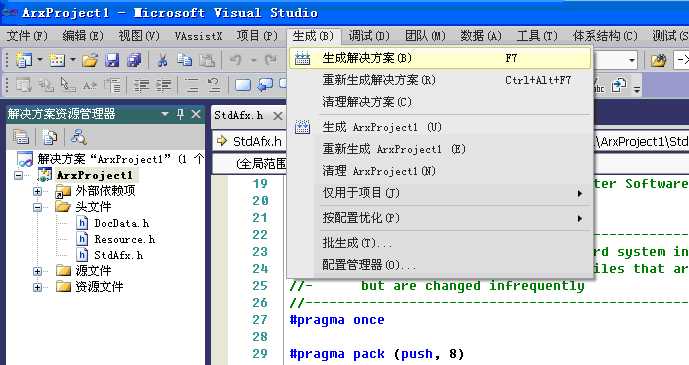Select StdAfx.h in Solution Explorer tree
Viewport: 689px width, 365px height.
[x=118, y=255]
